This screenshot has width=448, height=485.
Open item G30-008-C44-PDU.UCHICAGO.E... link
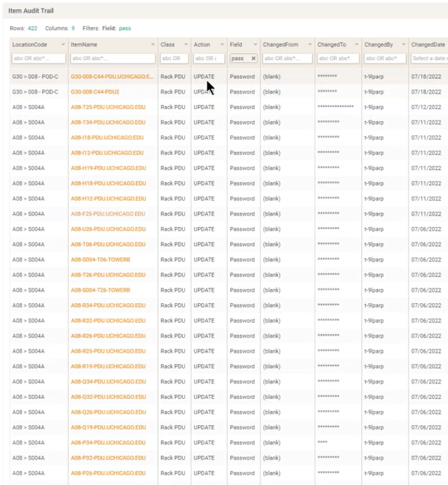click(x=111, y=76)
